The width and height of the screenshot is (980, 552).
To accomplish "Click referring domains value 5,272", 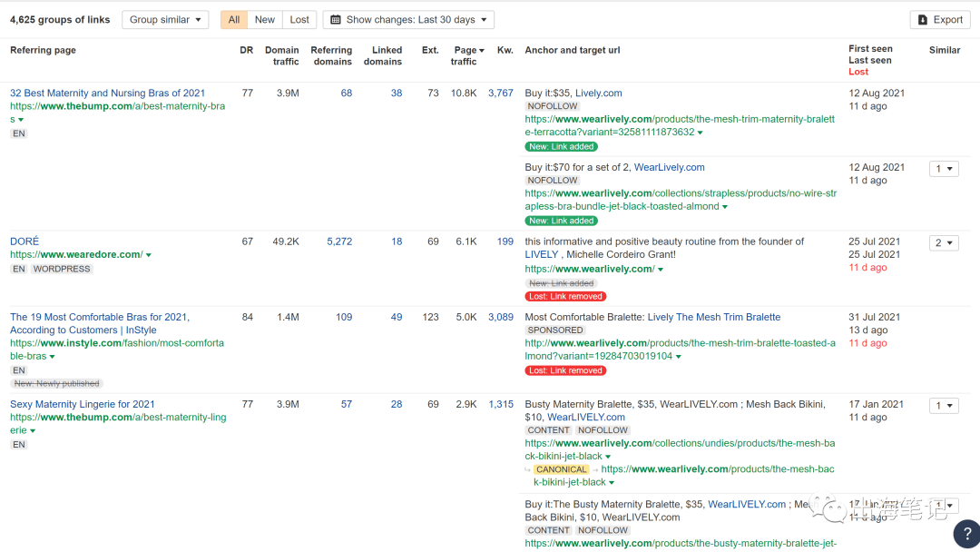I will (339, 241).
